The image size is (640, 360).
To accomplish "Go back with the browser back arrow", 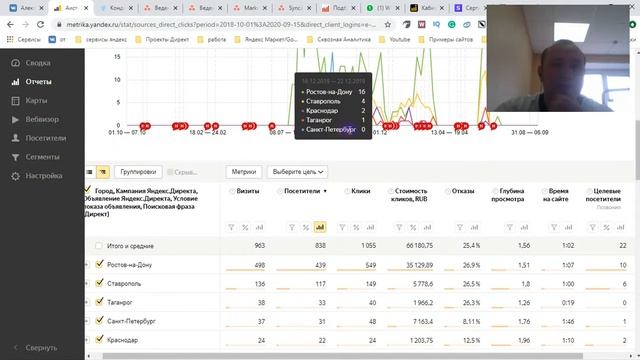I will click(x=11, y=24).
